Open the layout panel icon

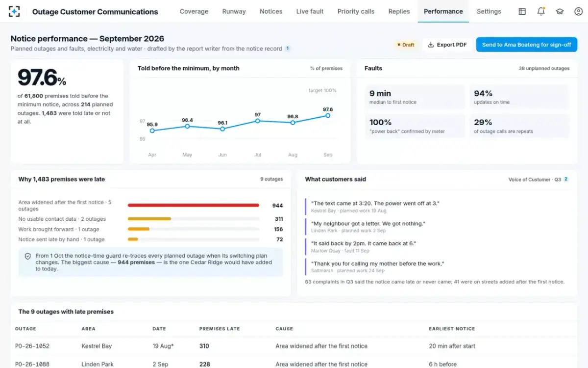click(x=522, y=11)
